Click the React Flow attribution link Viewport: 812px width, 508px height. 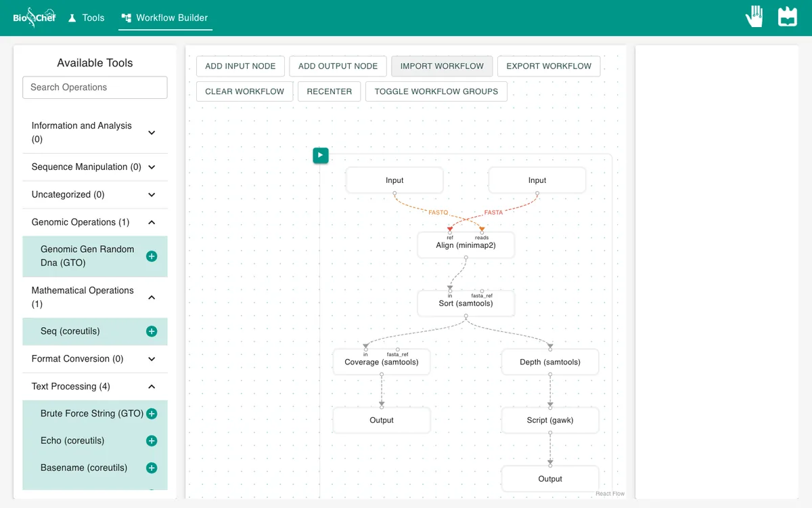(x=610, y=494)
